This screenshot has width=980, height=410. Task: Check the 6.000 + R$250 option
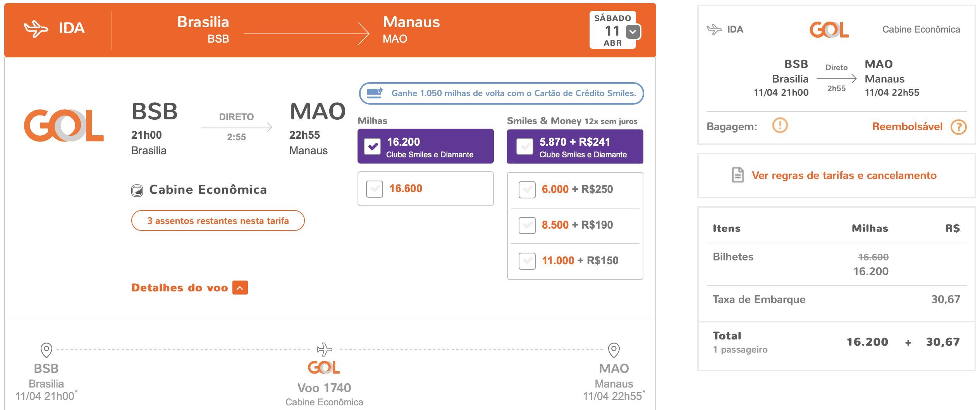click(x=527, y=189)
